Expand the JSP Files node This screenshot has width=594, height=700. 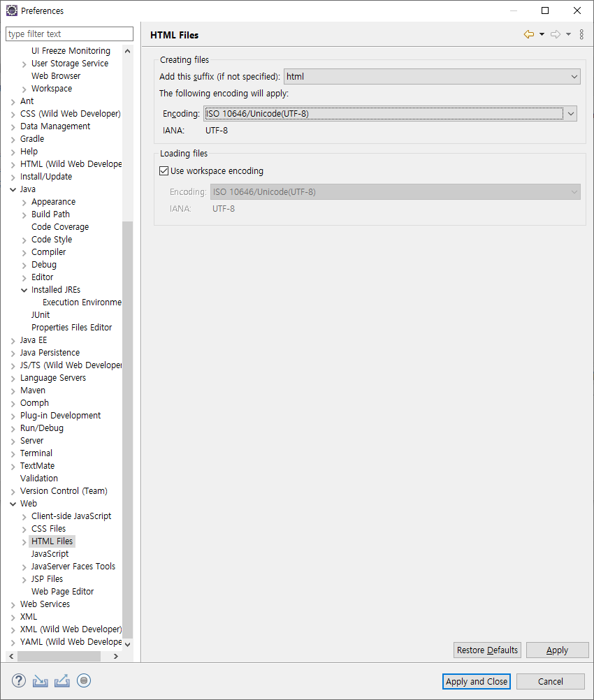[24, 579]
